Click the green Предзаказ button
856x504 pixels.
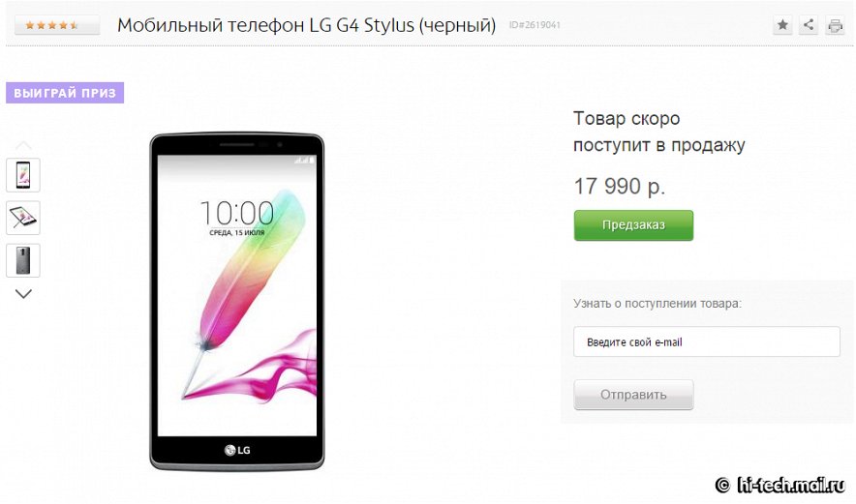[633, 225]
